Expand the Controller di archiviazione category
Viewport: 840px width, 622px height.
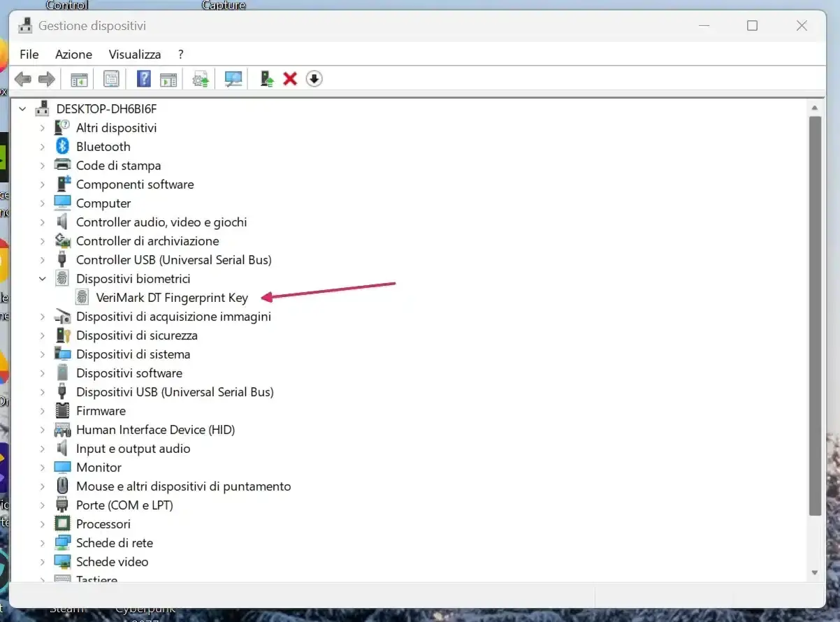42,241
